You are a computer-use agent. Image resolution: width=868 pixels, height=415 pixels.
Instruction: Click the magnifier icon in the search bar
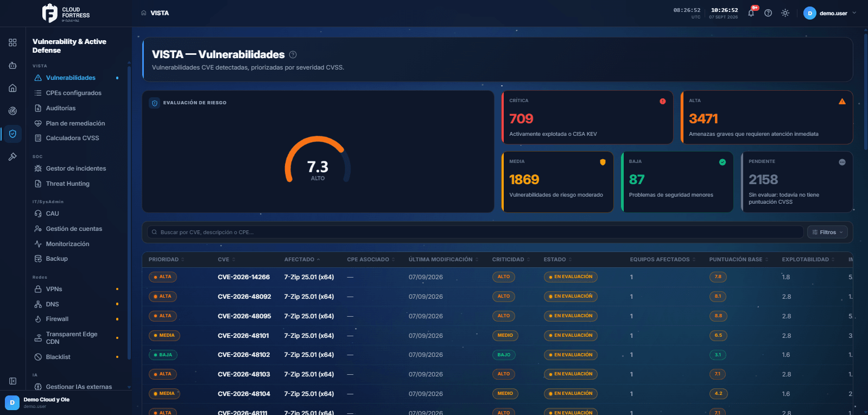pos(155,232)
